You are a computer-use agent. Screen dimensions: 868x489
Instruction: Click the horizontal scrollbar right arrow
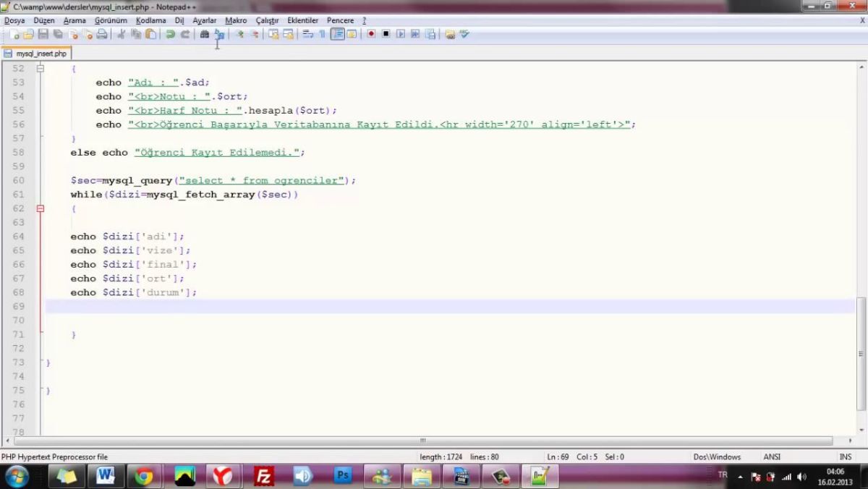(x=851, y=441)
